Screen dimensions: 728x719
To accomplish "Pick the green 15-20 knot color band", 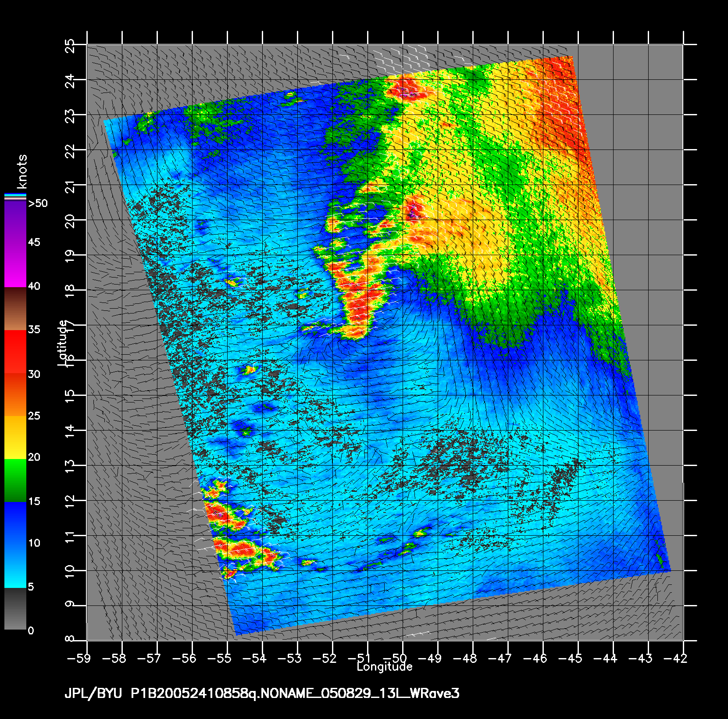I will [x=15, y=480].
